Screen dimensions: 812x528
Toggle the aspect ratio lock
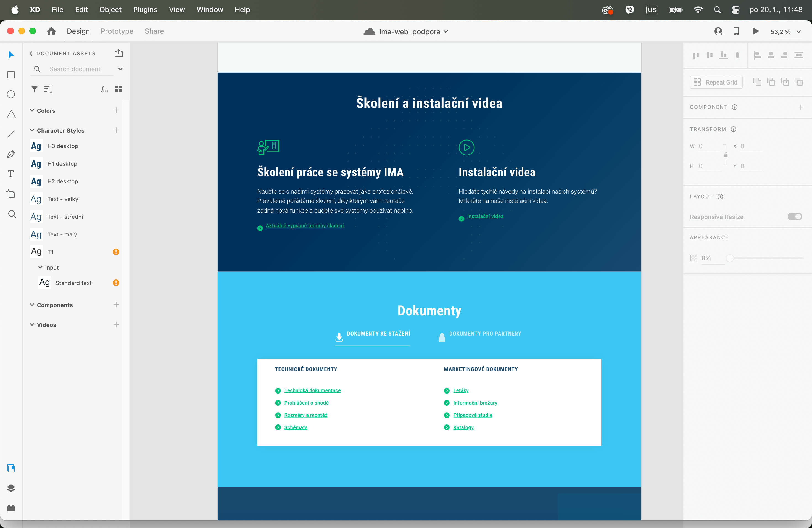(726, 155)
